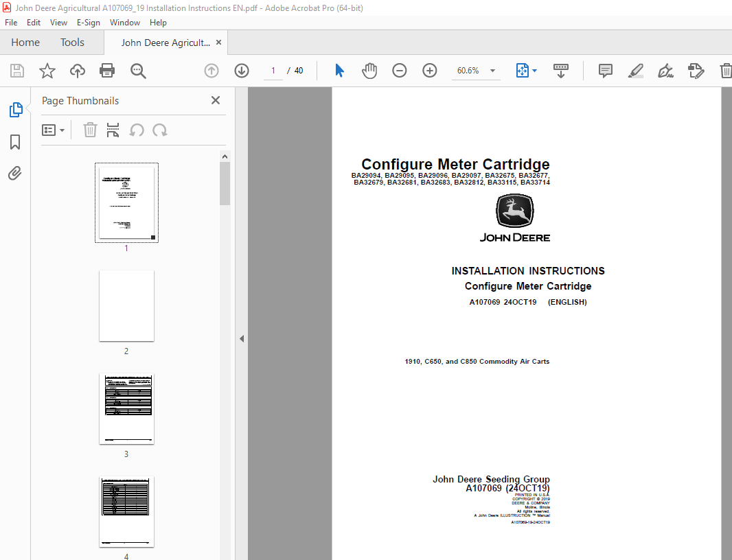Open the Bookmarks pane icon
This screenshot has height=560, width=732.
click(x=15, y=142)
